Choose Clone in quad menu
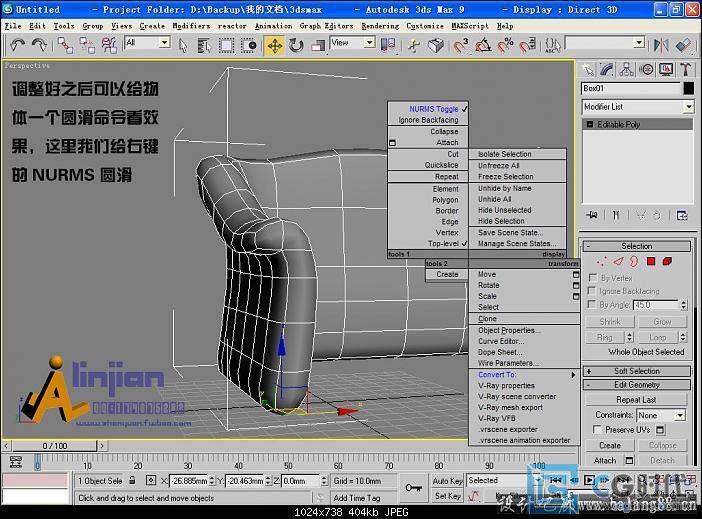This screenshot has width=702, height=519. coord(487,319)
